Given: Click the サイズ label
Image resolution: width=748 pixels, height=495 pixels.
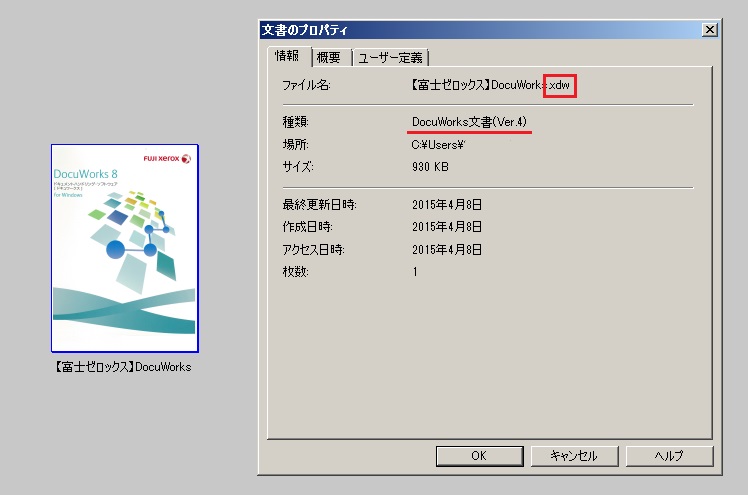Looking at the screenshot, I should [x=298, y=167].
